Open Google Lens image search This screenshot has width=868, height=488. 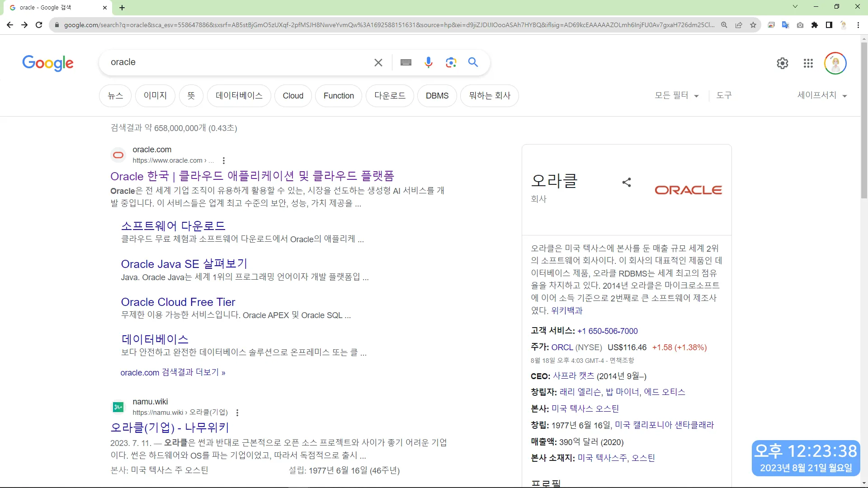[x=451, y=62]
